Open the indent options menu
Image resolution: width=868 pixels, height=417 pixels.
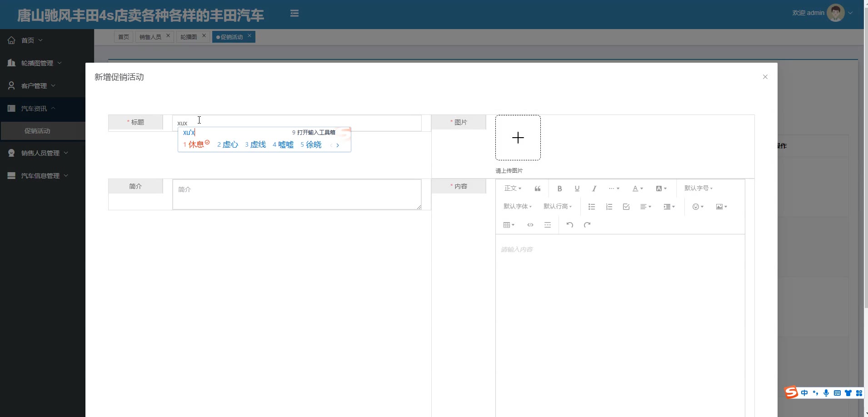point(669,207)
